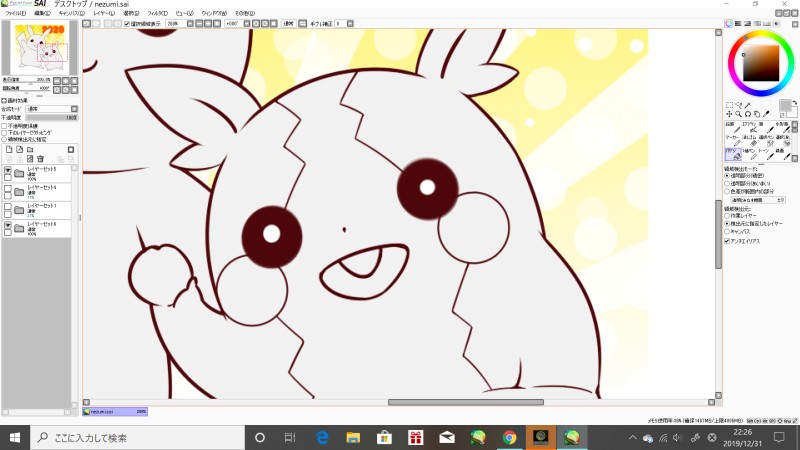
Task: Select キャンバス as detection source
Action: pos(727,232)
